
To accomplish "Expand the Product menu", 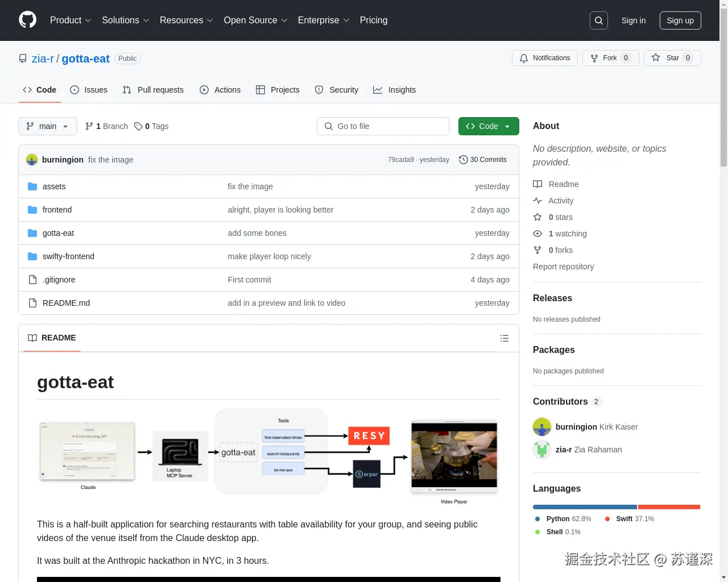I will 71,20.
